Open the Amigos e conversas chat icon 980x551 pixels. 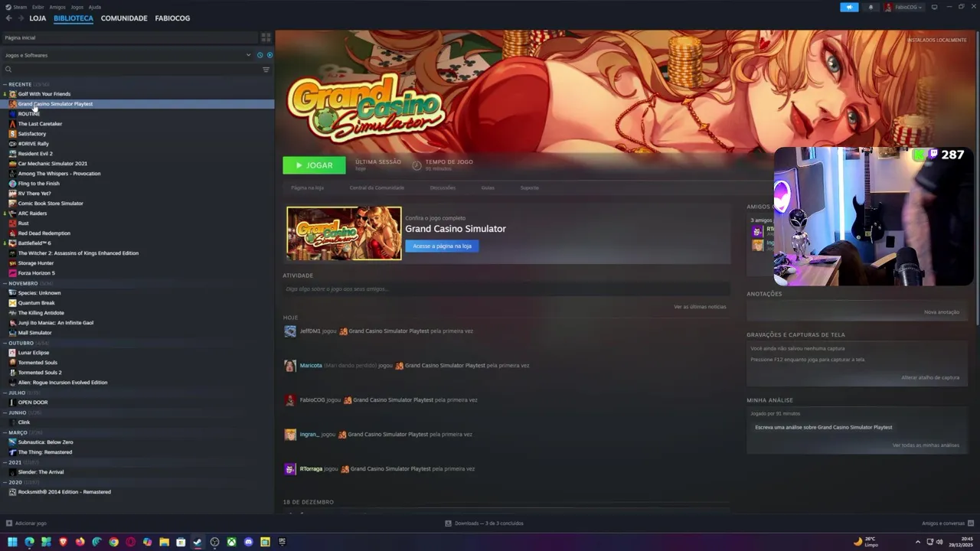point(971,523)
